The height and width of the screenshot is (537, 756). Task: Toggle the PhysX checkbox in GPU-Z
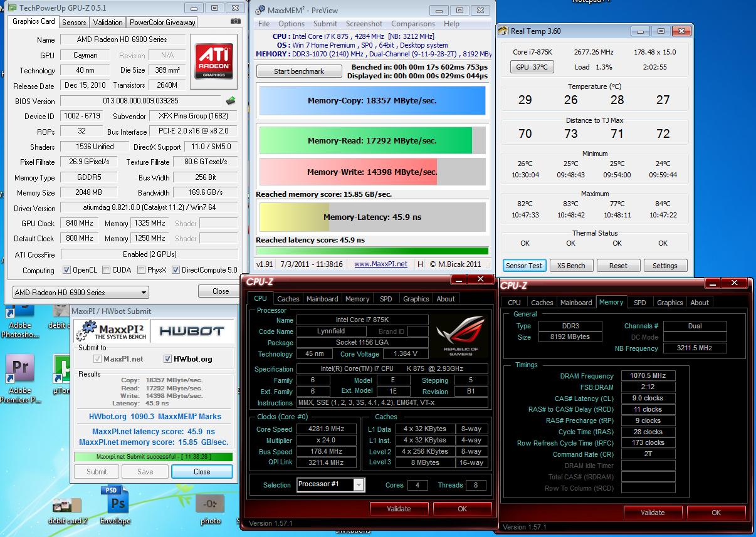141,270
